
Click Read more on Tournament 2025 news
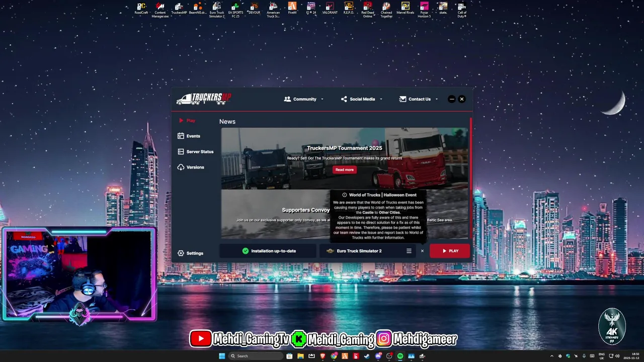click(x=345, y=170)
